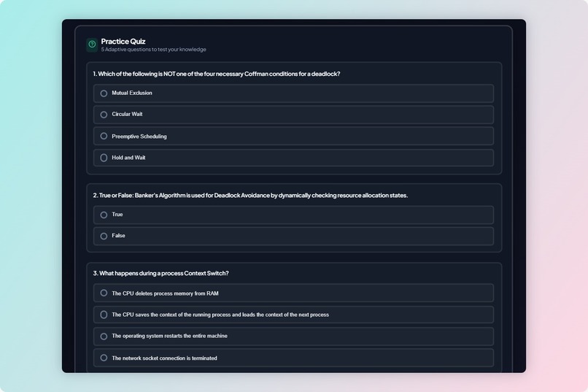This screenshot has height=392, width=588.
Task: Click the green quiz question-mark icon
Action: click(92, 45)
